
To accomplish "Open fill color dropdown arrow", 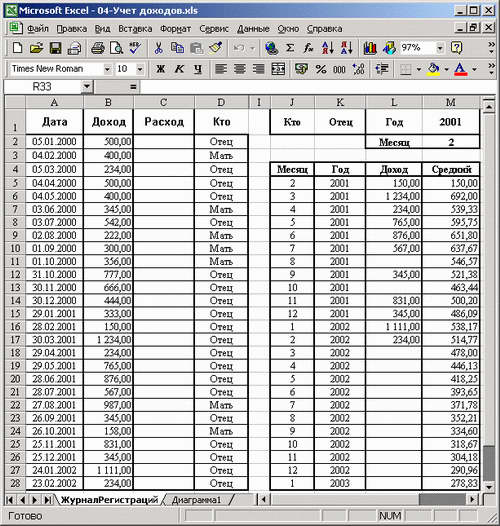I will [447, 69].
